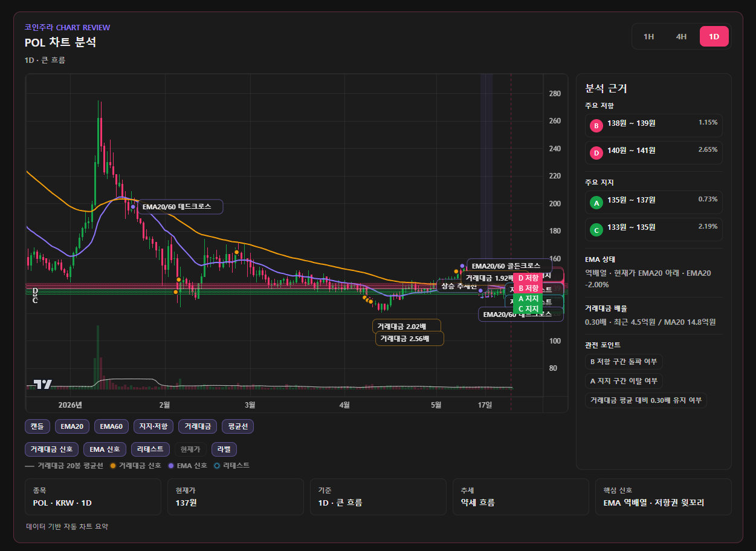756x551 pixels.
Task: Click the TradingView logo icon
Action: [x=42, y=384]
